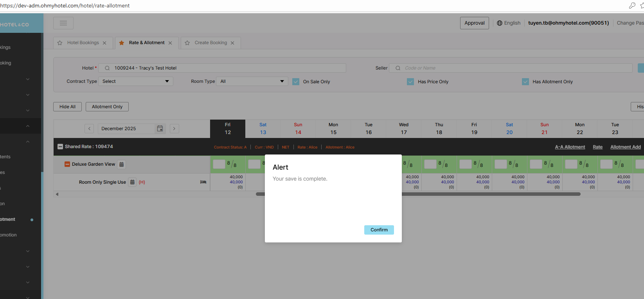
Task: Click the search icon in the Hotel field
Action: point(107,68)
